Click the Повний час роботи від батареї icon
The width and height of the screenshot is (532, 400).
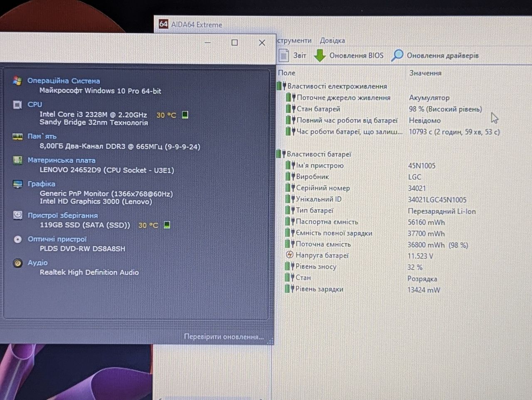point(290,120)
